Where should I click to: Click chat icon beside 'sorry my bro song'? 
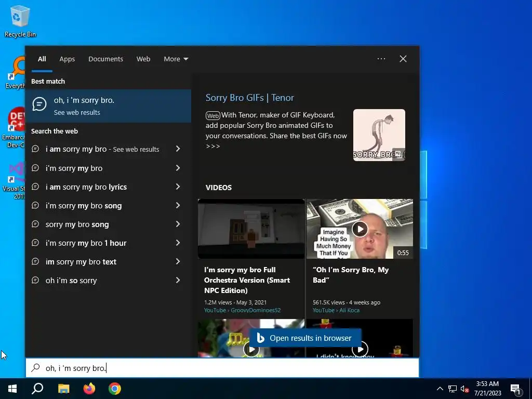point(35,224)
